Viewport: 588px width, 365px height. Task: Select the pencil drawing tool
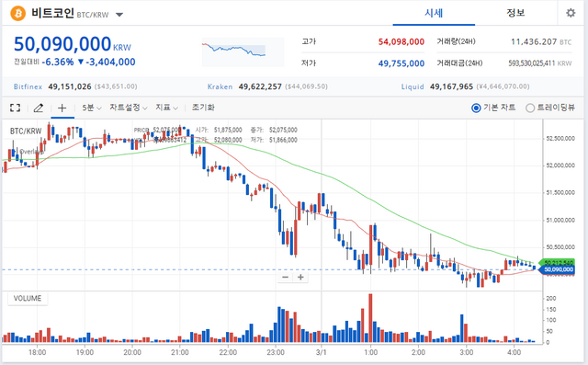click(x=39, y=108)
